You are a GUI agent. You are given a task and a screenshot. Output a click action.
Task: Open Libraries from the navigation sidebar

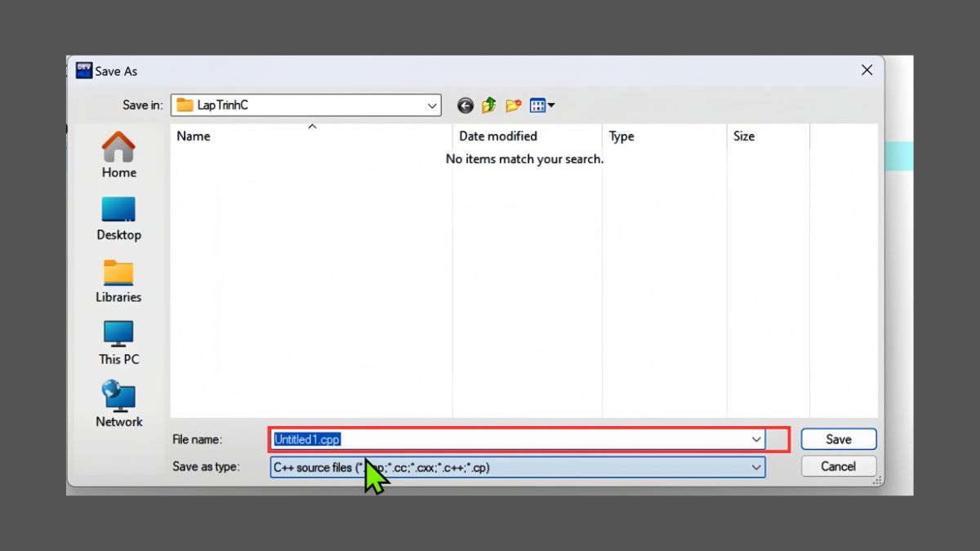coord(118,279)
